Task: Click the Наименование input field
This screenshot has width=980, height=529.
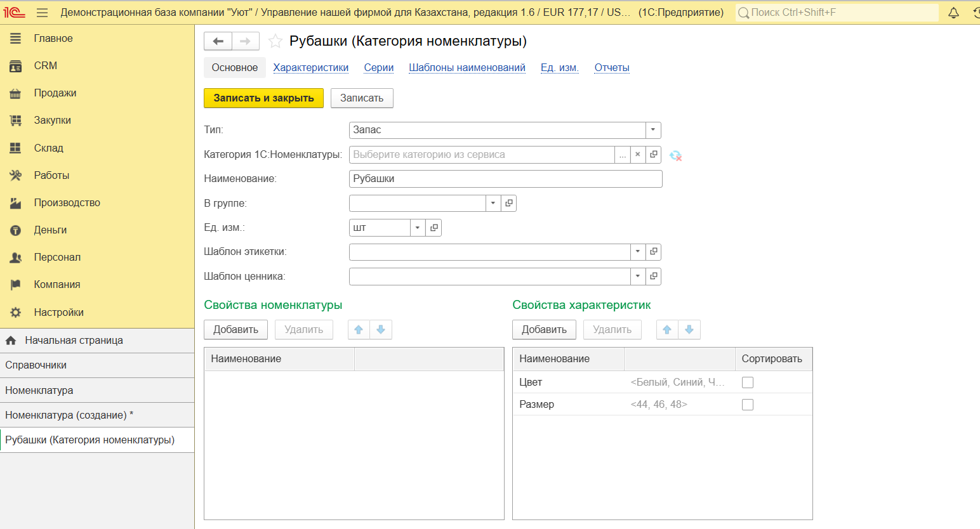Action: (x=505, y=179)
